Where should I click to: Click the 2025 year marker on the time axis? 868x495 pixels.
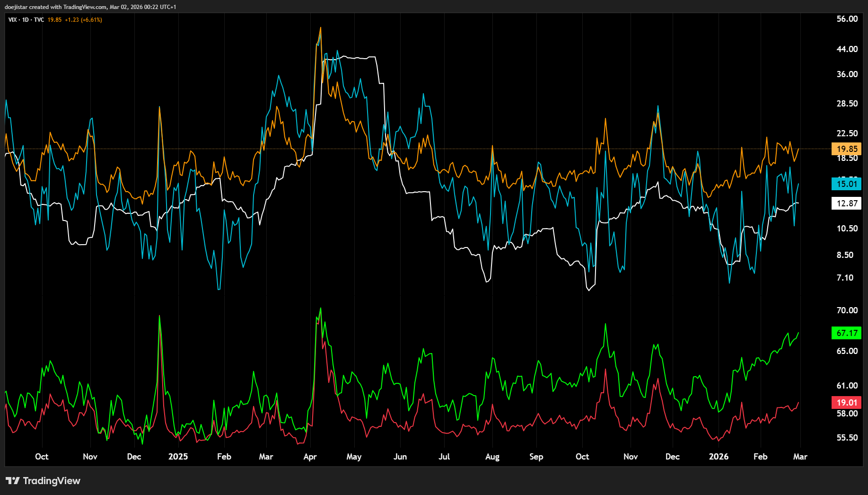[178, 457]
